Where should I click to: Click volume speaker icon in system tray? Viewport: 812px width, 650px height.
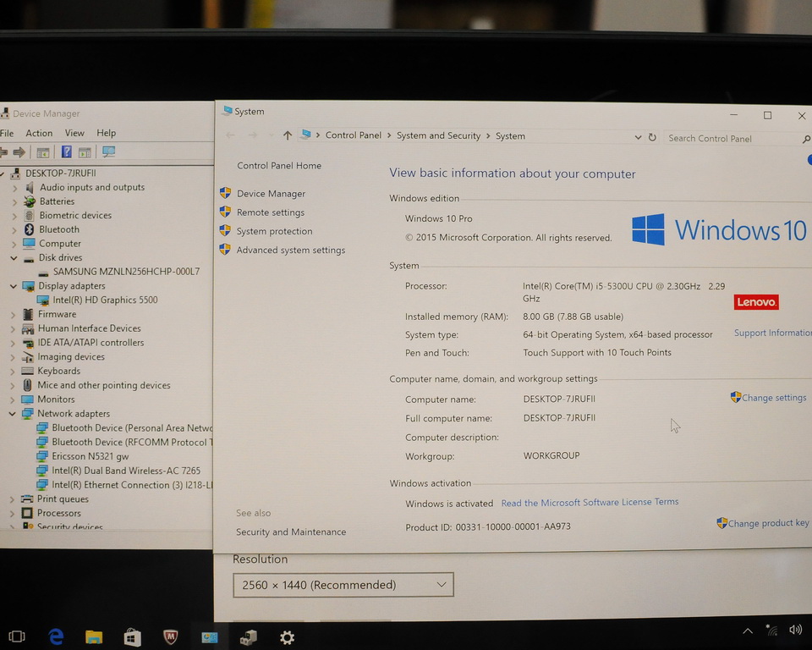(x=795, y=630)
